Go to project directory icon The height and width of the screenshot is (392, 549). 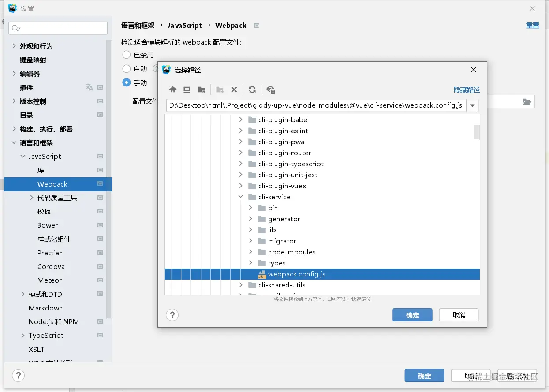point(202,90)
